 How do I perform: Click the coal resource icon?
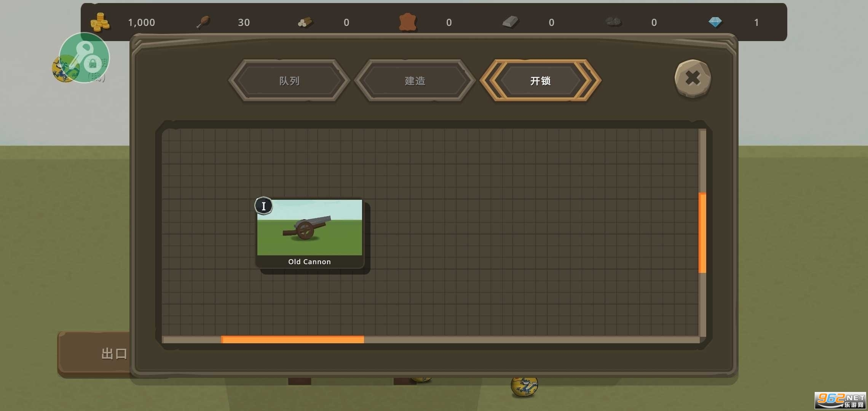[613, 22]
